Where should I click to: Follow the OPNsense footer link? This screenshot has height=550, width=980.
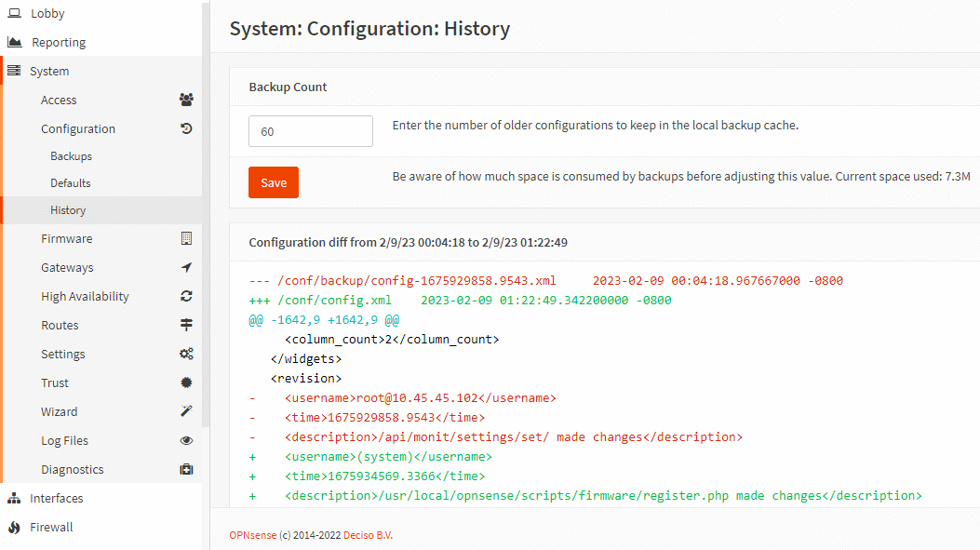252,535
